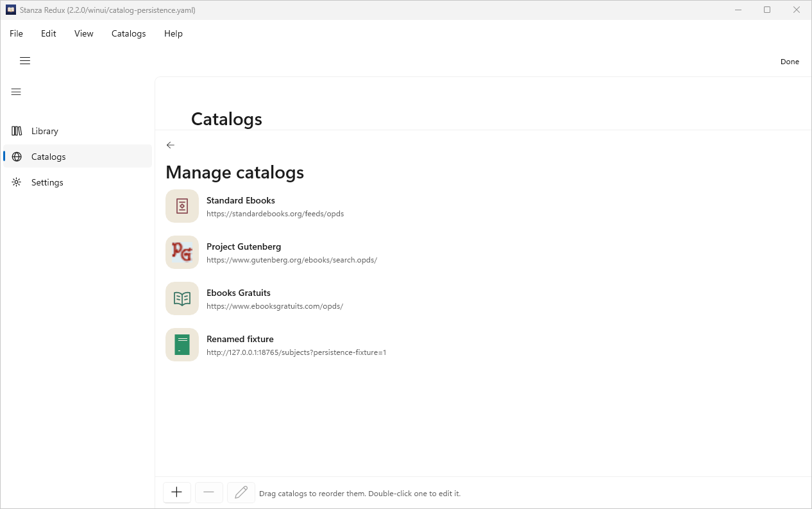
Task: Click the remove catalog minus button
Action: [x=208, y=492]
